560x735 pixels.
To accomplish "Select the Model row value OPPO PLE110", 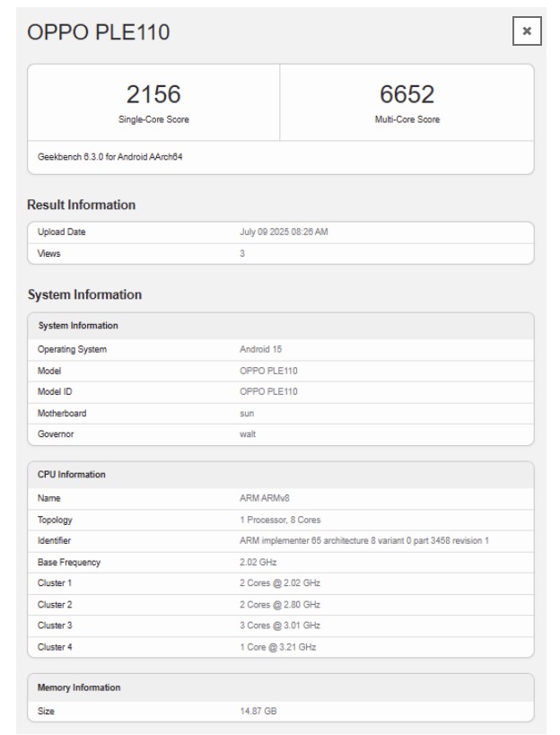I will [x=268, y=372].
